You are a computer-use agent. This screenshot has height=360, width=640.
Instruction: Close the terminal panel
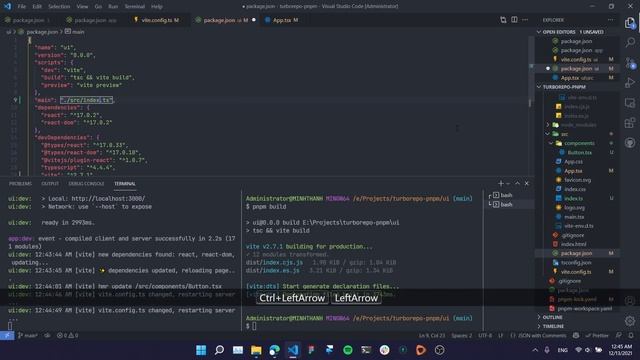(x=527, y=184)
